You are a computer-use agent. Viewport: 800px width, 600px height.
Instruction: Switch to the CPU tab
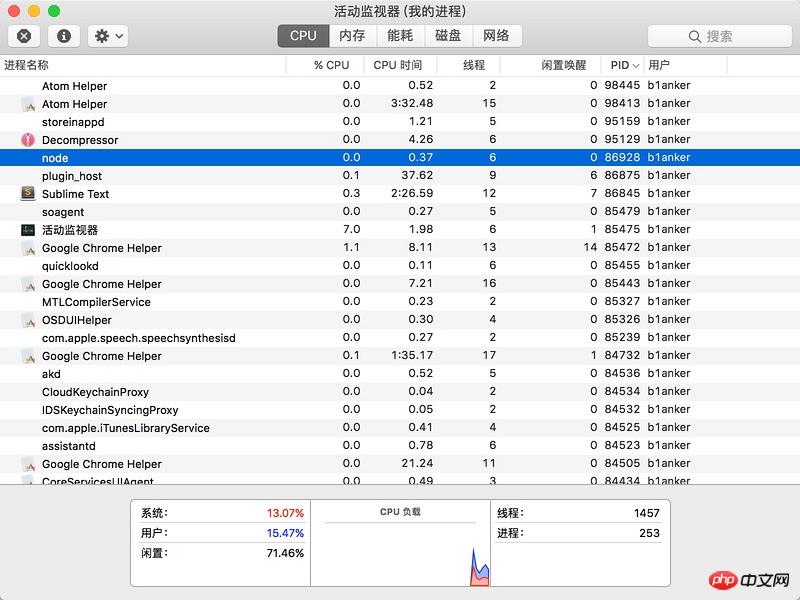303,36
